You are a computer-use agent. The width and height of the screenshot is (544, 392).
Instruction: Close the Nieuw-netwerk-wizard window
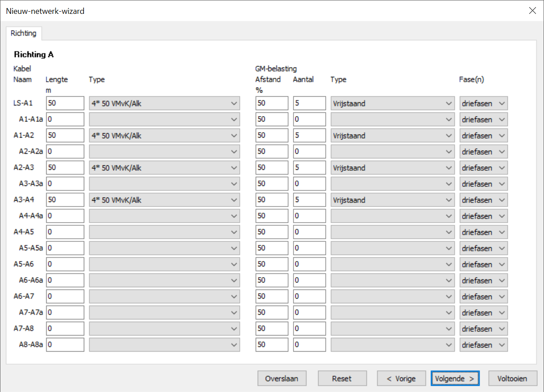[x=532, y=11]
